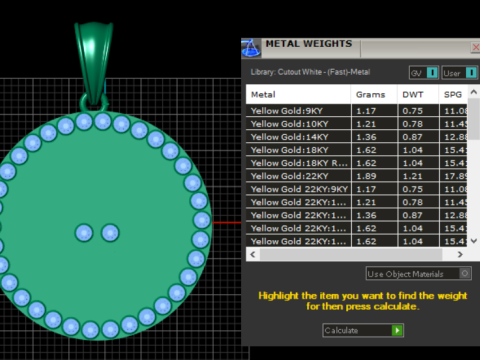This screenshot has width=480, height=360.
Task: Click the table's scroll up arrow
Action: (474, 92)
